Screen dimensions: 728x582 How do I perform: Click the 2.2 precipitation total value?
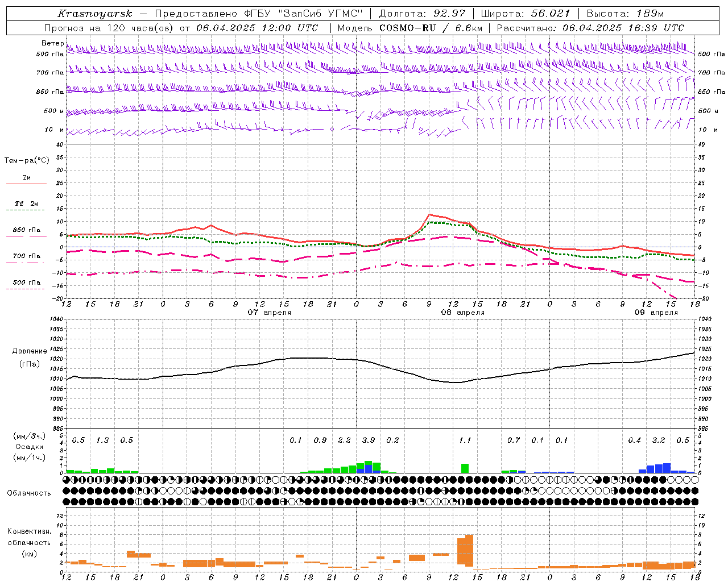[x=344, y=440]
